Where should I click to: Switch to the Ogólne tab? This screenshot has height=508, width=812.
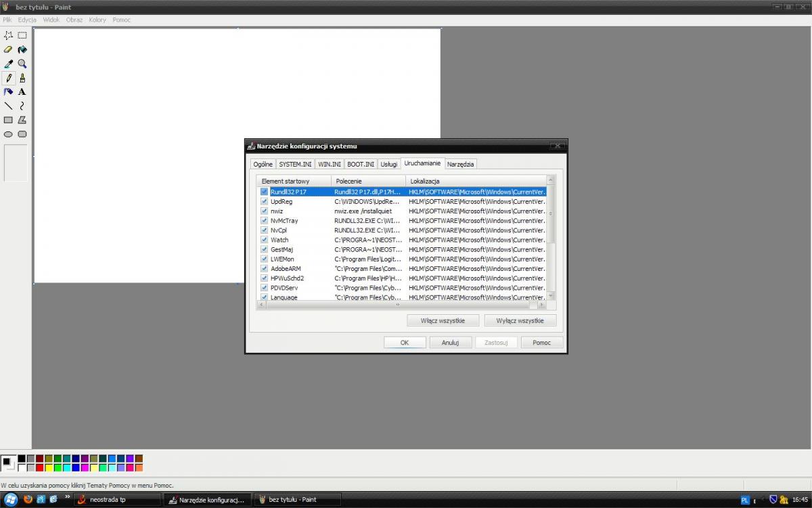[x=263, y=164]
